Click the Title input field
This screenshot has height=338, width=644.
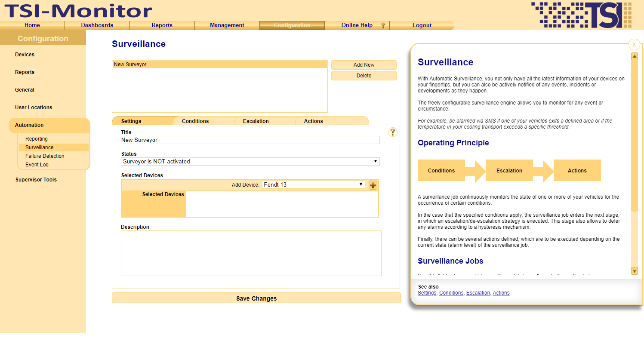coord(250,140)
